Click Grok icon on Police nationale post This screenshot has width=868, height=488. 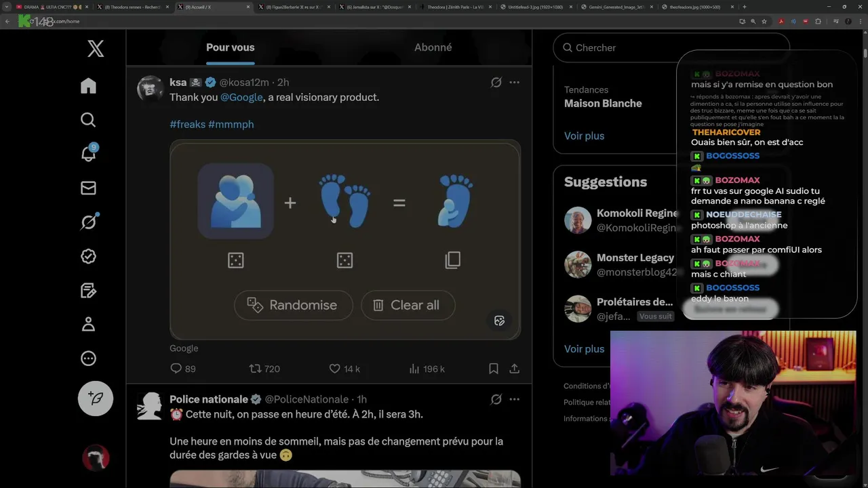coord(496,399)
